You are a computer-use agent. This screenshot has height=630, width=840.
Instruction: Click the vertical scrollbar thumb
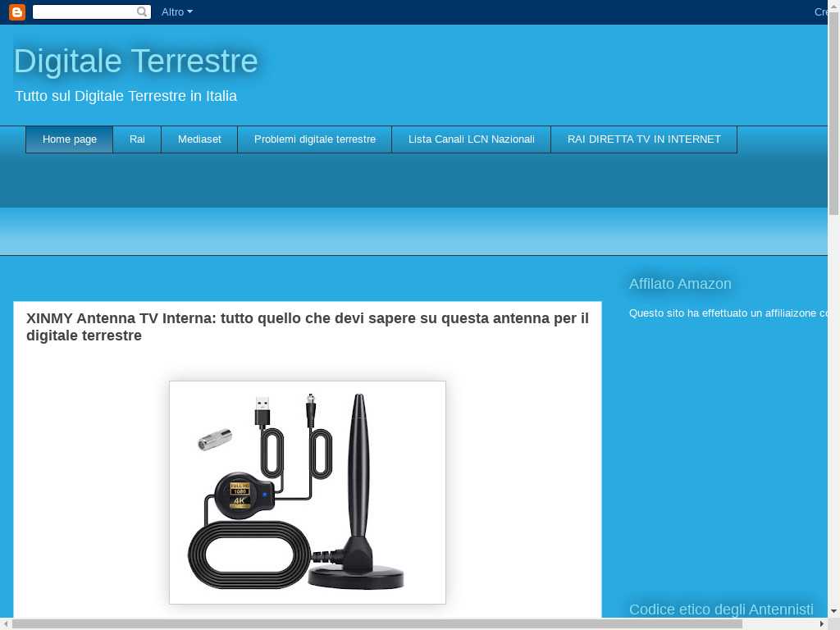click(833, 112)
